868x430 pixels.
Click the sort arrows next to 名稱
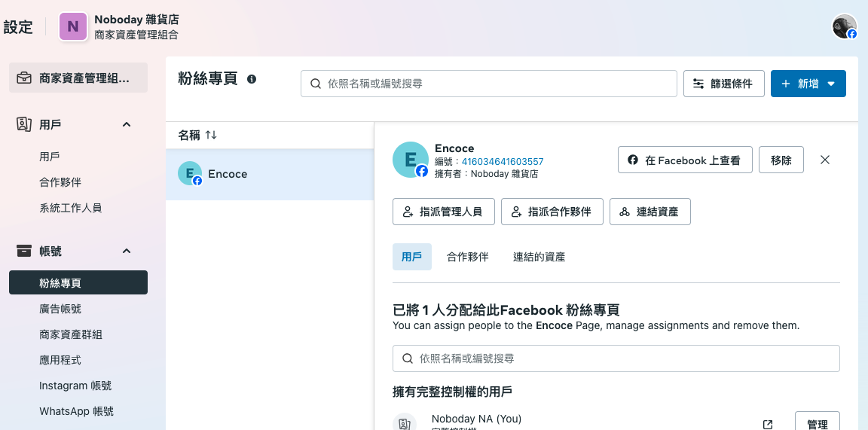point(211,135)
